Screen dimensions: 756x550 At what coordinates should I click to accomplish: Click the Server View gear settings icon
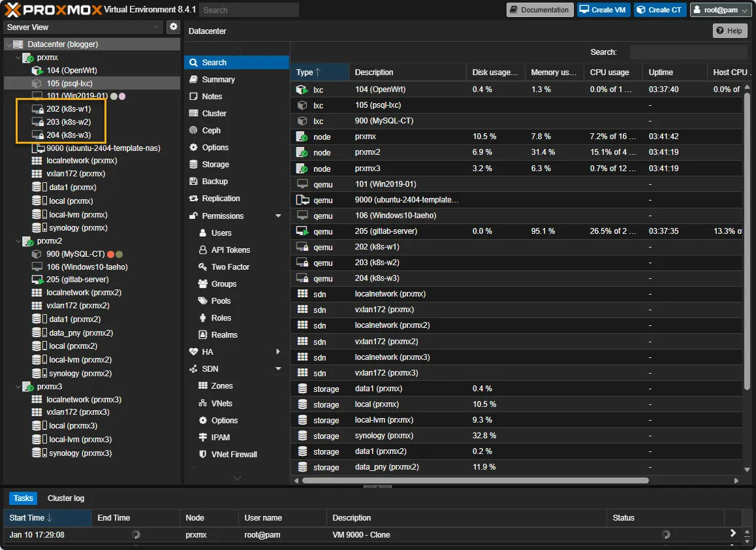(173, 27)
